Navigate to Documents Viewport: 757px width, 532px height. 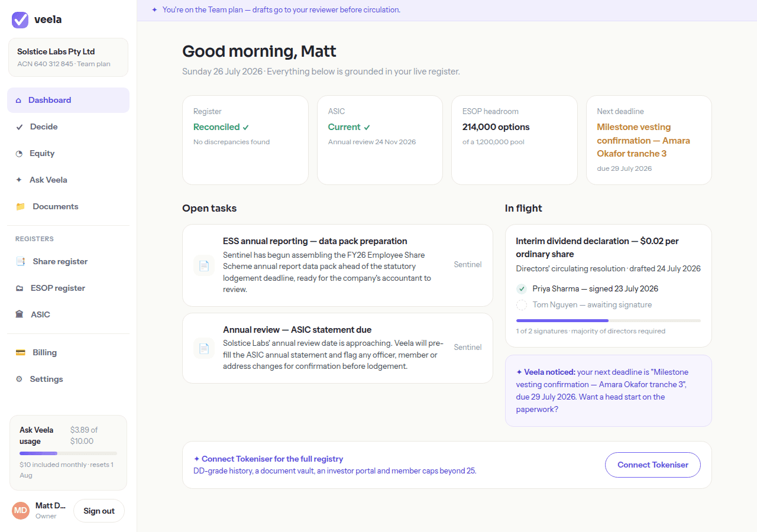pos(68,206)
